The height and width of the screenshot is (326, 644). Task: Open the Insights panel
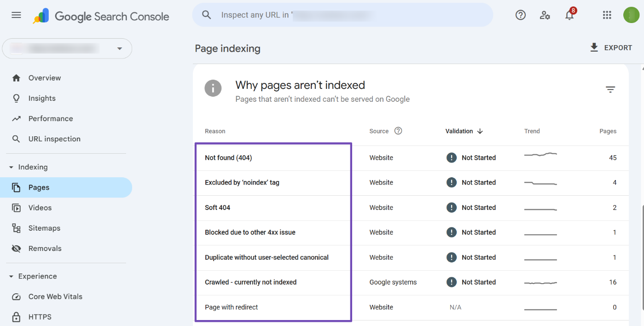pos(42,98)
